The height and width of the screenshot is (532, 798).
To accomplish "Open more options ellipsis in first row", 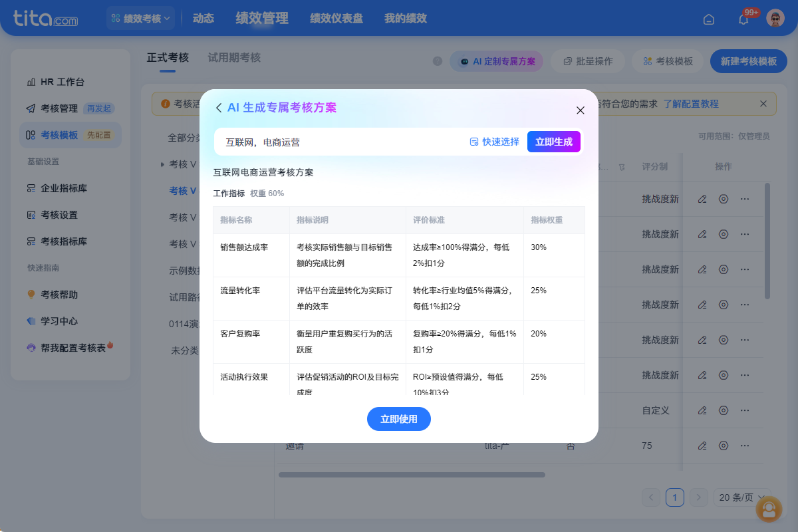I will pyautogui.click(x=745, y=199).
